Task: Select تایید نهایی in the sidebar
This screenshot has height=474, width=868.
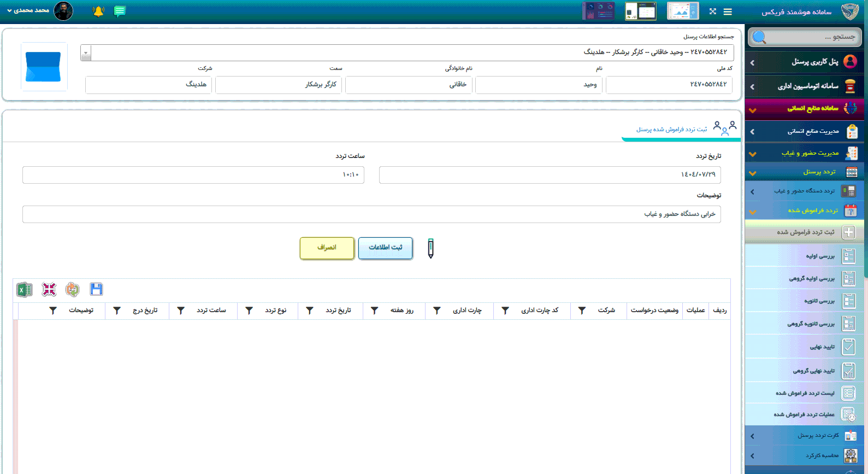Action: pyautogui.click(x=821, y=347)
